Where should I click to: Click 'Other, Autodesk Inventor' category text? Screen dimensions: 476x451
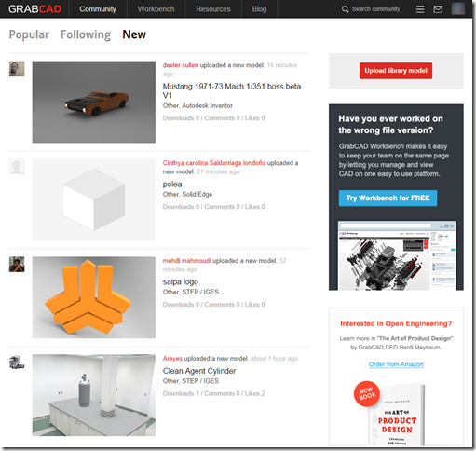(197, 105)
